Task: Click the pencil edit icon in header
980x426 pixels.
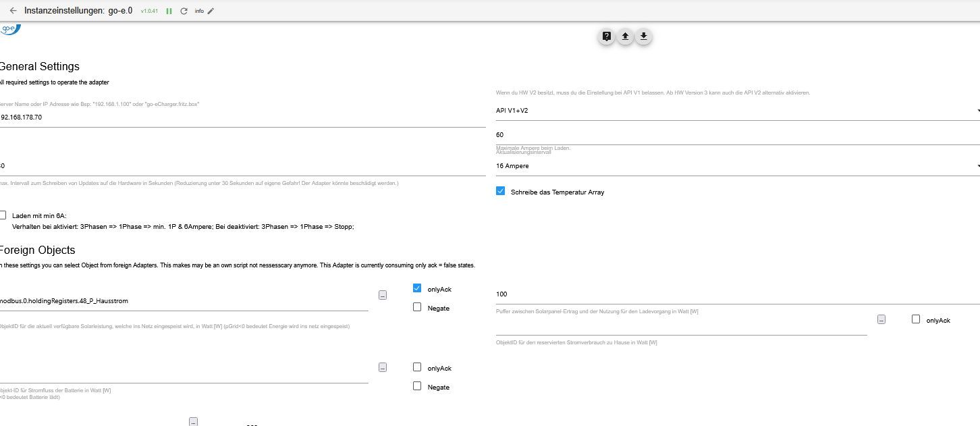Action: click(211, 11)
